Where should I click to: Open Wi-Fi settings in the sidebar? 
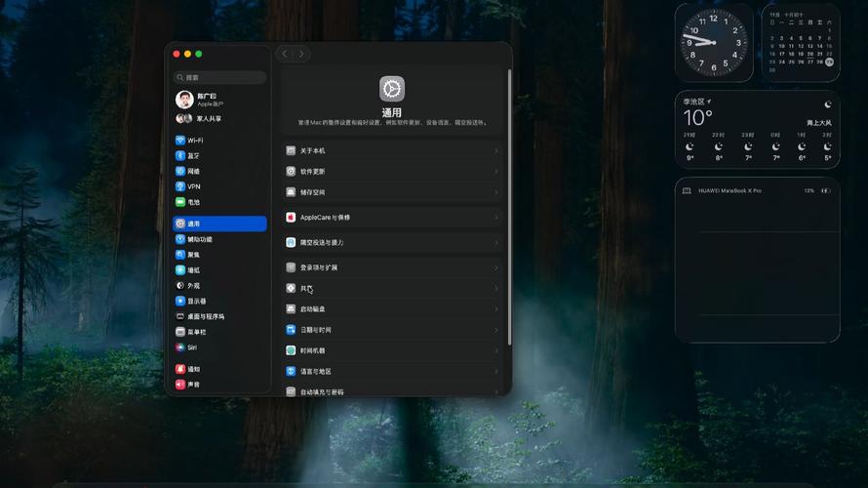[219, 141]
